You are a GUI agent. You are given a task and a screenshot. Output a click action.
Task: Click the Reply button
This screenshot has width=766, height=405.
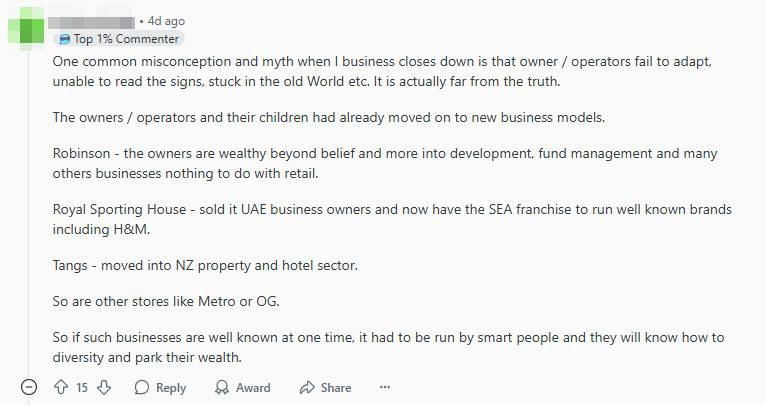160,388
